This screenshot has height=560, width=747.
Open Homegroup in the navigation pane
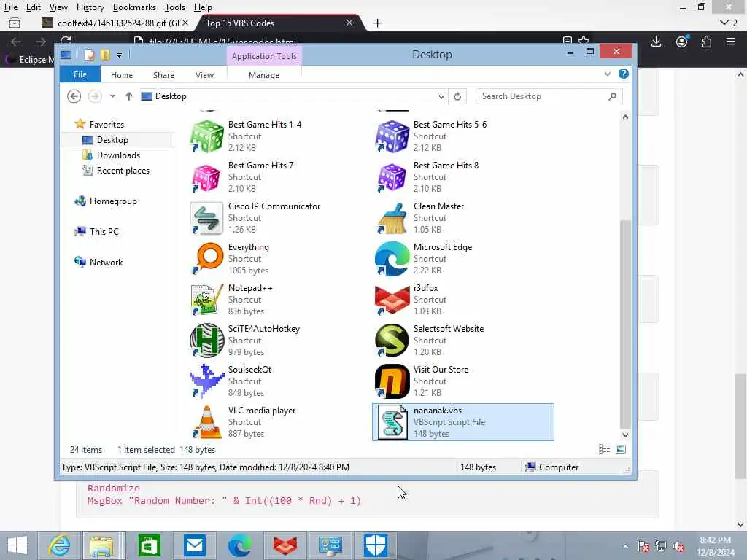pos(113,201)
